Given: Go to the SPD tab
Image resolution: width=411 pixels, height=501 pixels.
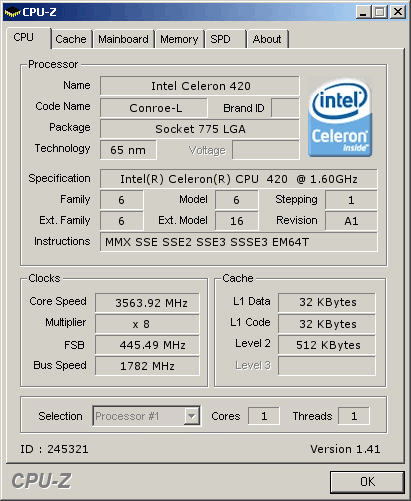Looking at the screenshot, I should [x=226, y=39].
